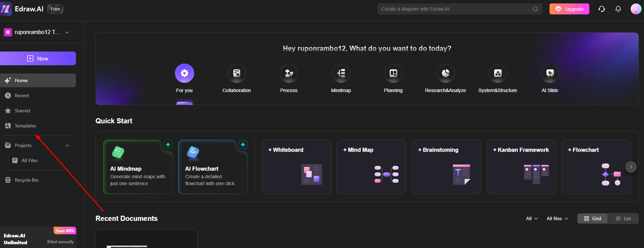644x248 pixels.
Task: Switch recent documents to Grid view
Action: click(592, 218)
